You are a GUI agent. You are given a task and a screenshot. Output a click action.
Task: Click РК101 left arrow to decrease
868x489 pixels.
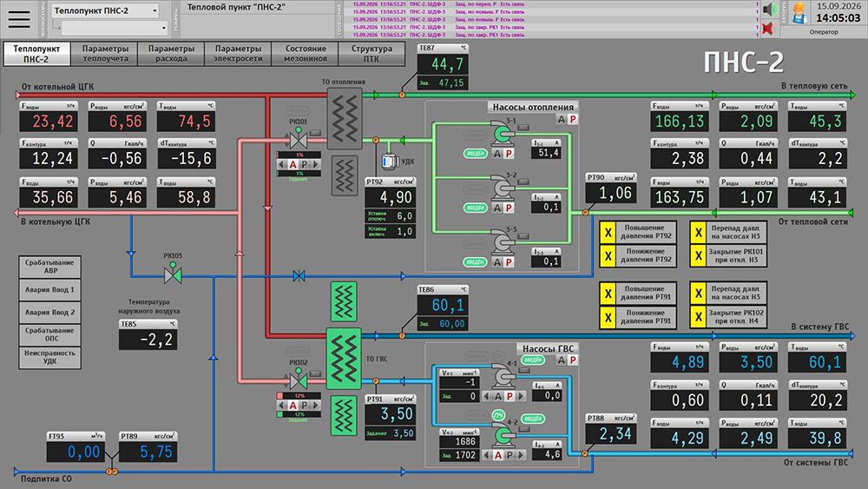point(282,164)
